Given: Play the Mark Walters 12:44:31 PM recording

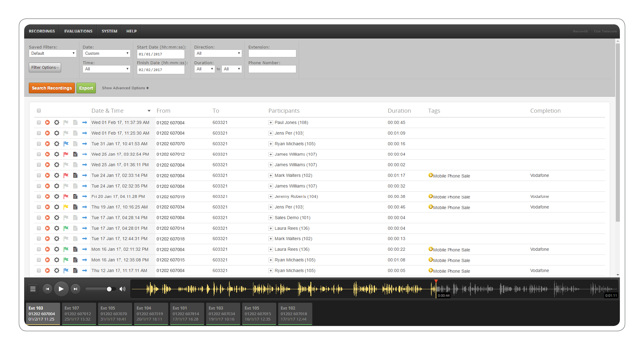Looking at the screenshot, I should tap(47, 239).
